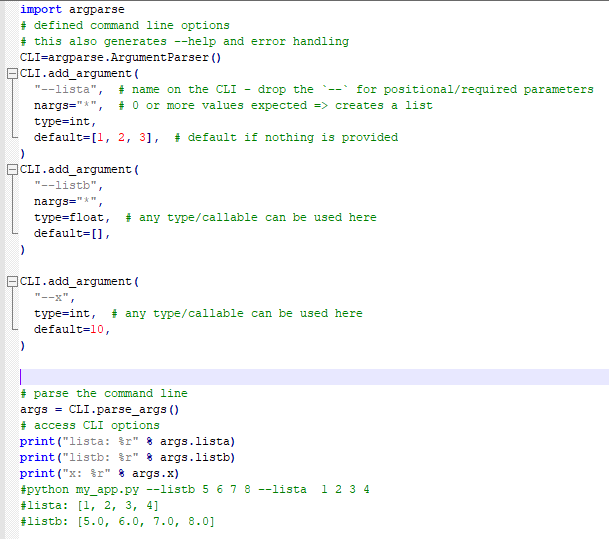The width and height of the screenshot is (609, 539).
Task: Click the '# parse the command line' comment
Action: click(x=103, y=393)
